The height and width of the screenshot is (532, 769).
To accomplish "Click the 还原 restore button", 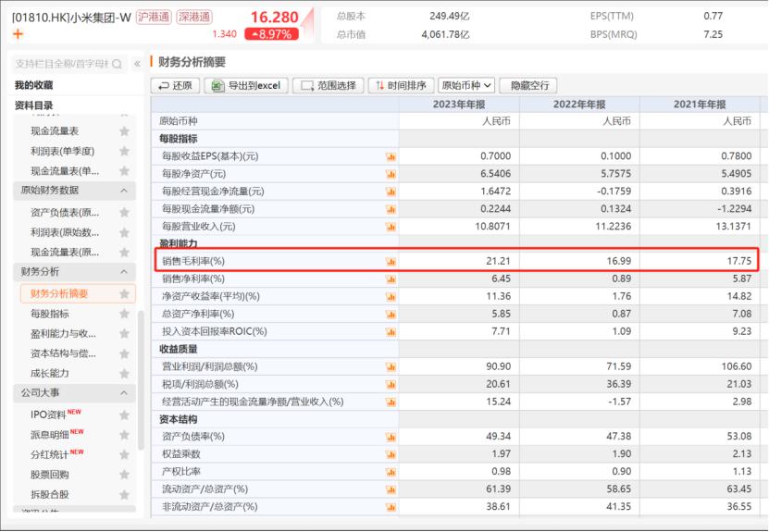I will coord(175,85).
